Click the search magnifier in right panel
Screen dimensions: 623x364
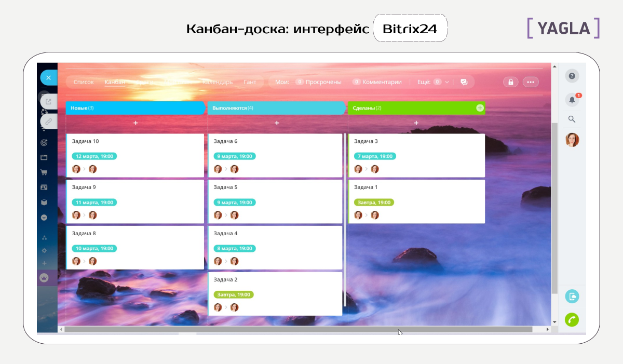(572, 119)
